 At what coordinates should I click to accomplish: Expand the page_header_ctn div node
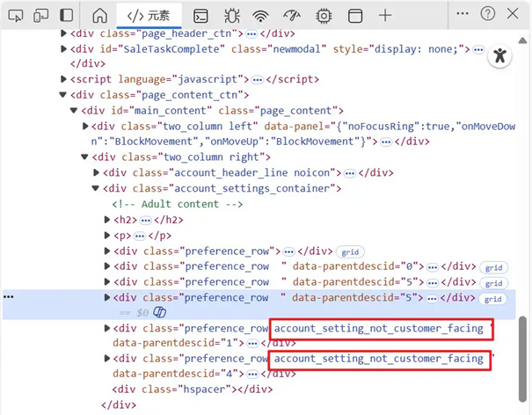click(63, 33)
